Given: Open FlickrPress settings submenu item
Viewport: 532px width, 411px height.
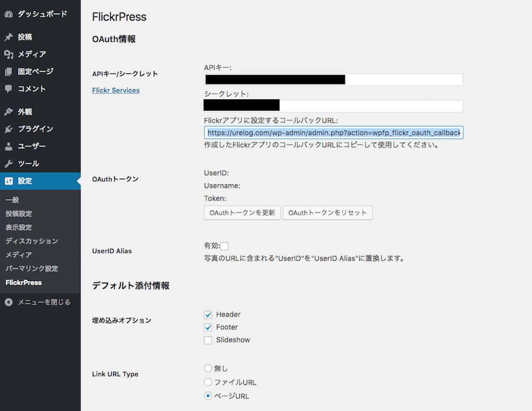Looking at the screenshot, I should [24, 282].
